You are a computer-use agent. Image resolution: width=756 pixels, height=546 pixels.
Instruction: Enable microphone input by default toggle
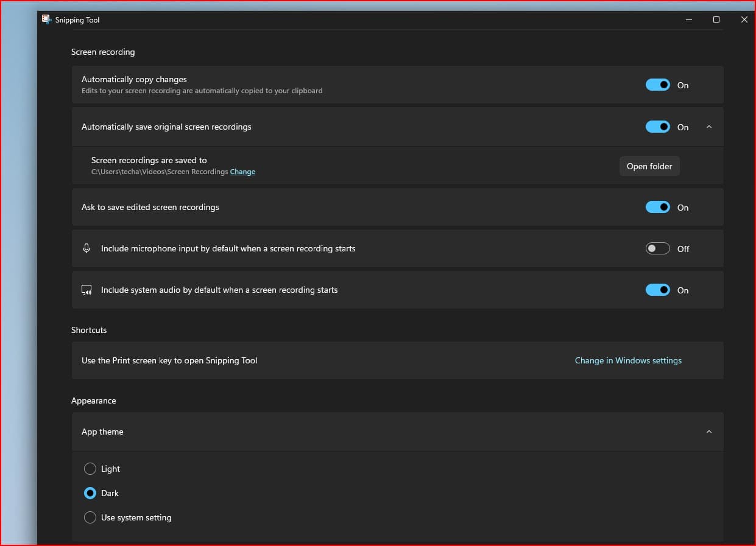[x=657, y=248]
